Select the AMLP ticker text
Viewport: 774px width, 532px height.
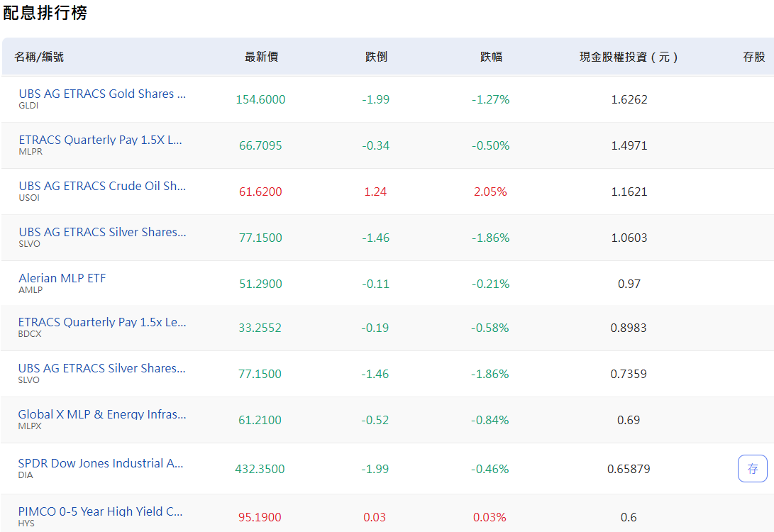click(31, 290)
